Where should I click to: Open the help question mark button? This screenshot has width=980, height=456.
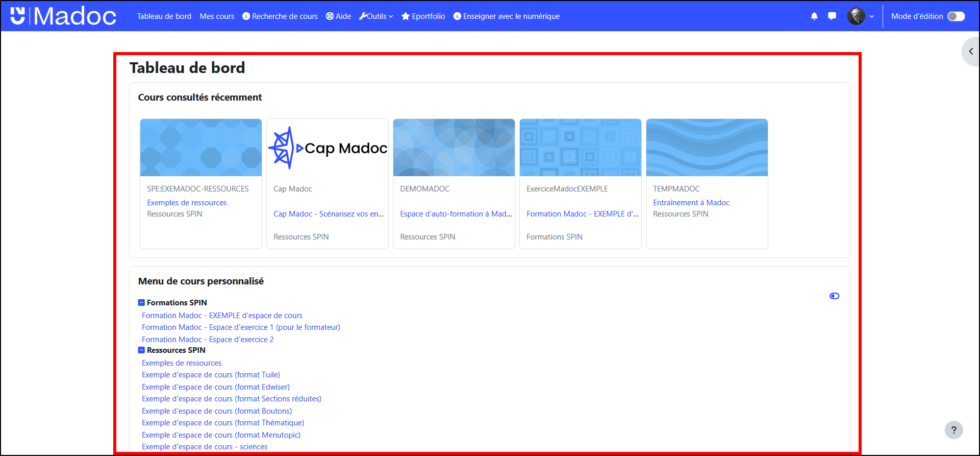pos(953,430)
